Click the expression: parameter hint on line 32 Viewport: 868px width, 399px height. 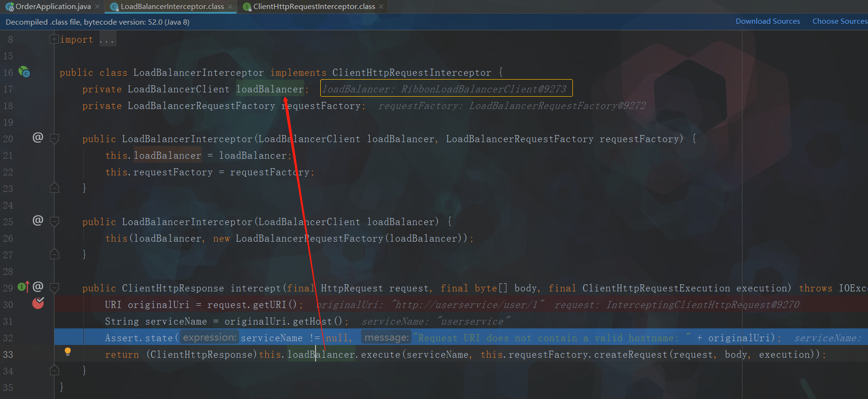210,337
